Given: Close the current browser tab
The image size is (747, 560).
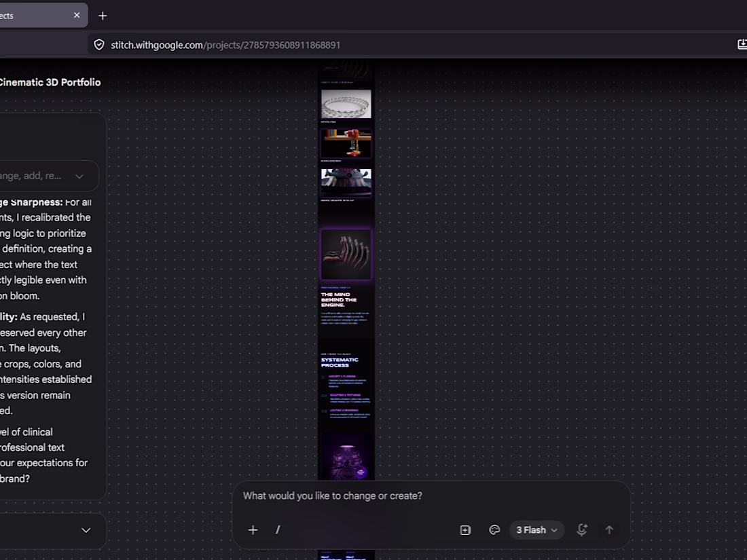Looking at the screenshot, I should tap(77, 15).
